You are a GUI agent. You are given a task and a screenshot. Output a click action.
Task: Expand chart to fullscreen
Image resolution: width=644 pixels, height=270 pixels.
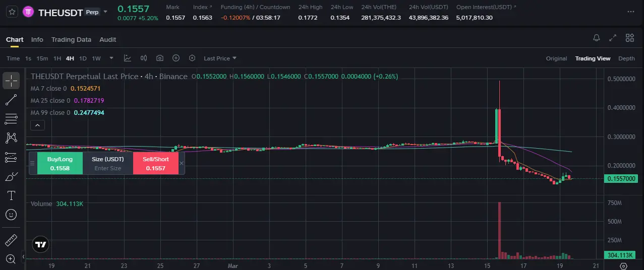(613, 38)
